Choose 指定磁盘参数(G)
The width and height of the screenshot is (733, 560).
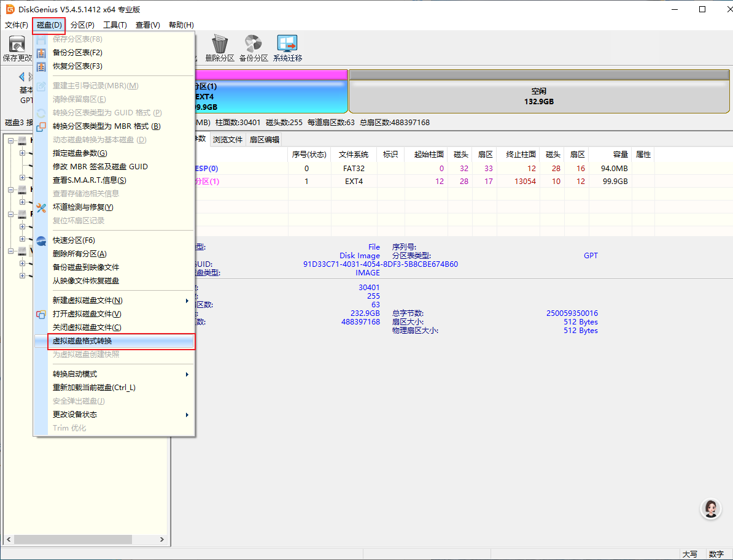(115, 153)
